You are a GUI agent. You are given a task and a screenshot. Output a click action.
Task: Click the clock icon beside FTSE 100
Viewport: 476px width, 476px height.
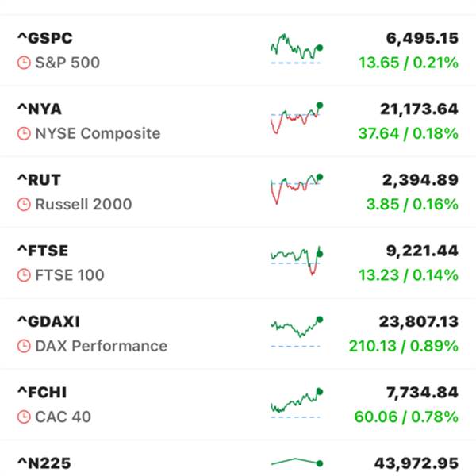point(24,275)
